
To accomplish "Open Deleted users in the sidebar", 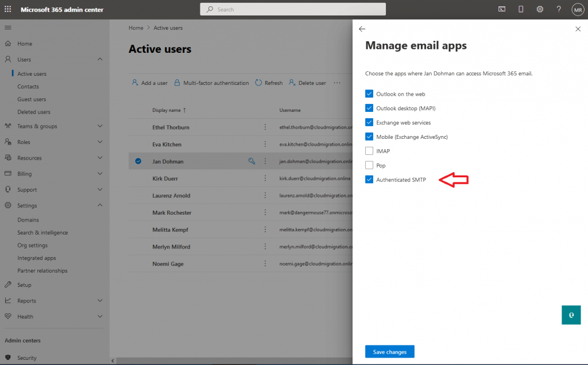I will tap(34, 112).
